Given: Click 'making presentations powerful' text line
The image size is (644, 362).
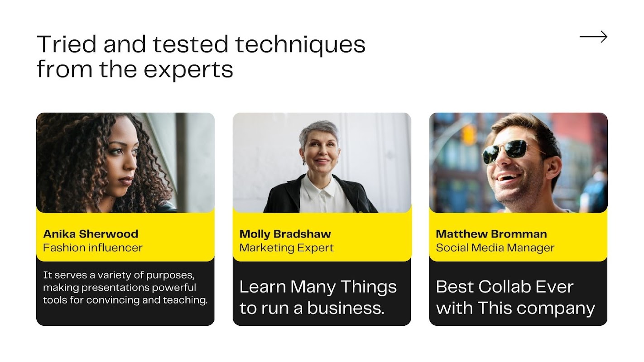Looking at the screenshot, I should [x=119, y=287].
